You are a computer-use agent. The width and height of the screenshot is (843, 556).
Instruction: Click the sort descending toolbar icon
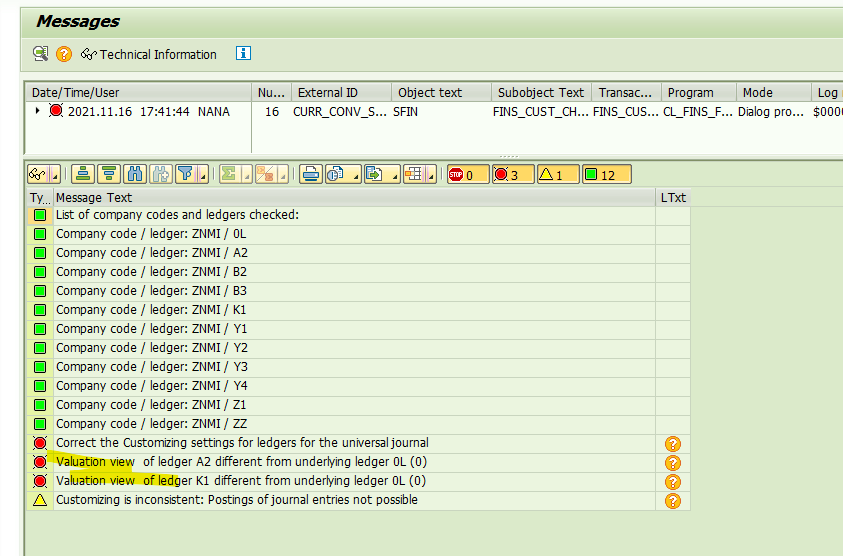(110, 174)
